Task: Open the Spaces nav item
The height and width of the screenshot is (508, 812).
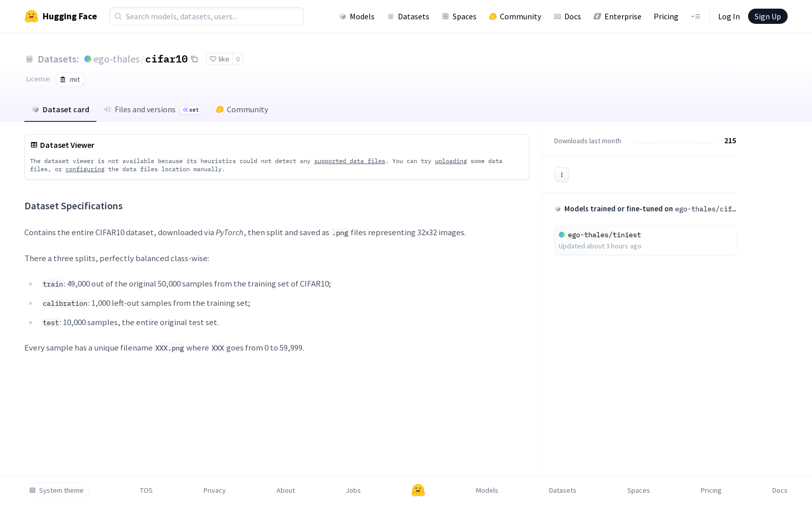Action: point(459,16)
